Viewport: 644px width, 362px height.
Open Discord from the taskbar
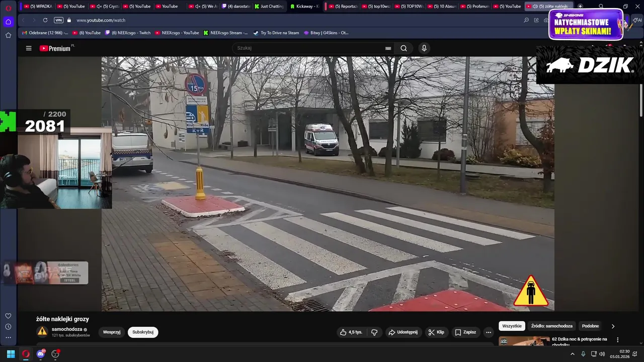coord(41,354)
